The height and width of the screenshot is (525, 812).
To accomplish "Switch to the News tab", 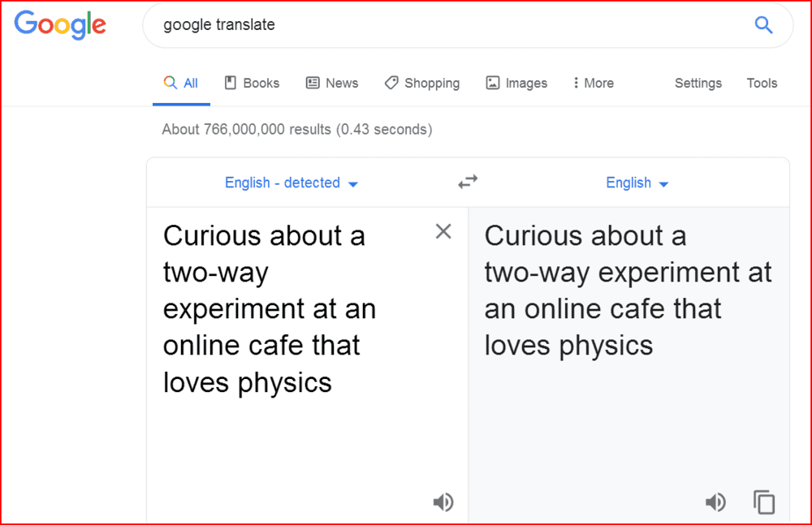I will (332, 83).
